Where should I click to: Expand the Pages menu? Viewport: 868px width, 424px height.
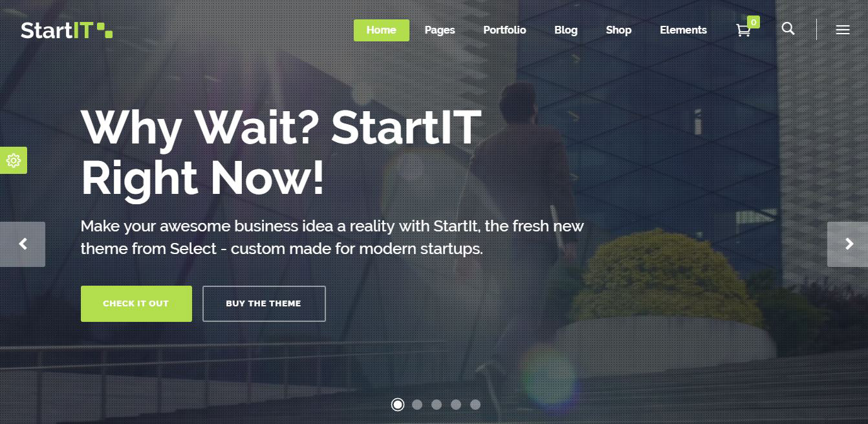440,30
